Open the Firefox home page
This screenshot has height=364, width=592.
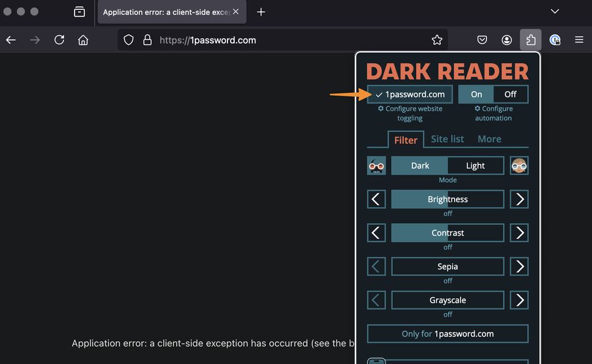pos(83,40)
